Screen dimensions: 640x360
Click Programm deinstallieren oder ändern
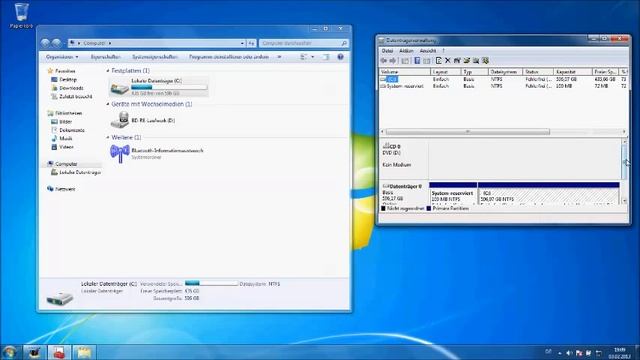click(229, 57)
